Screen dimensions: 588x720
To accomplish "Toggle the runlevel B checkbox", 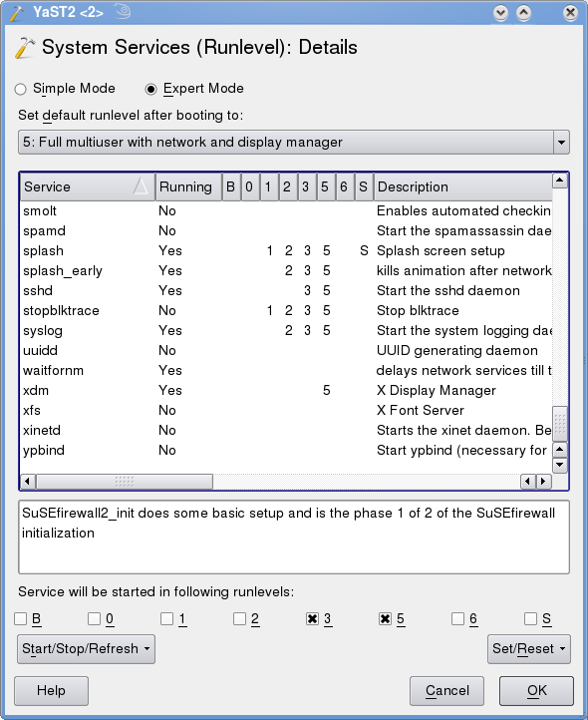I will coord(21,619).
